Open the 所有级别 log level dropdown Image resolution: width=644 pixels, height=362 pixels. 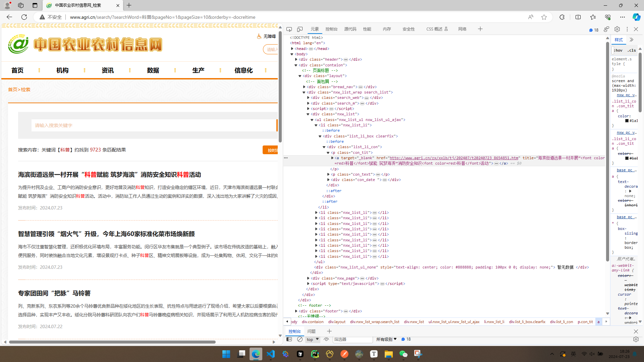(x=386, y=339)
